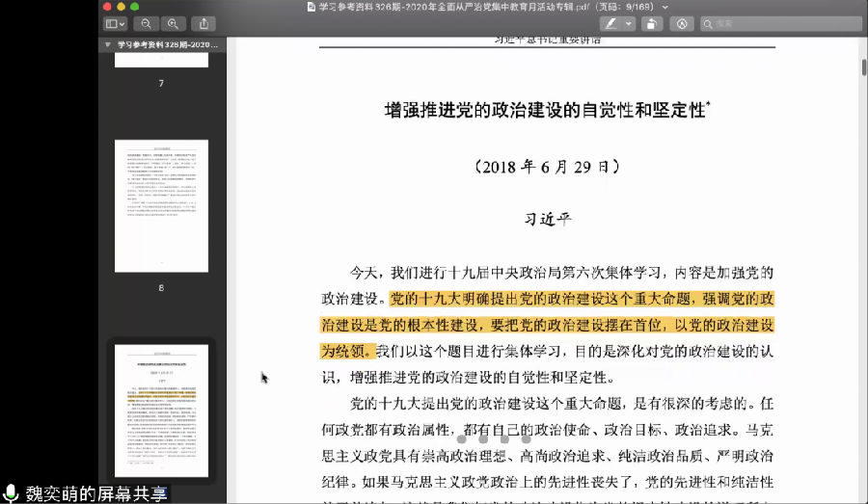868x504 pixels.
Task: Click the zoom out magnifier icon
Action: point(147,23)
